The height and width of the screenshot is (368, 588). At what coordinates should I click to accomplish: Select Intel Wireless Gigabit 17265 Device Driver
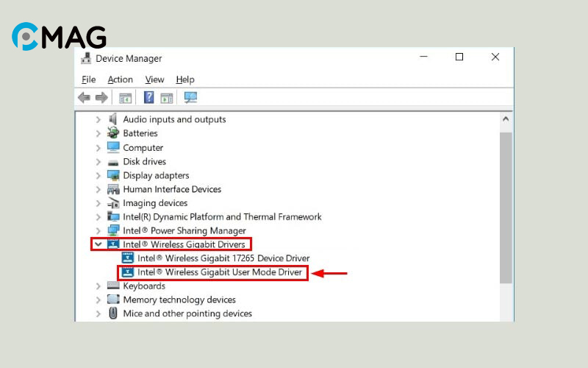[x=223, y=258]
